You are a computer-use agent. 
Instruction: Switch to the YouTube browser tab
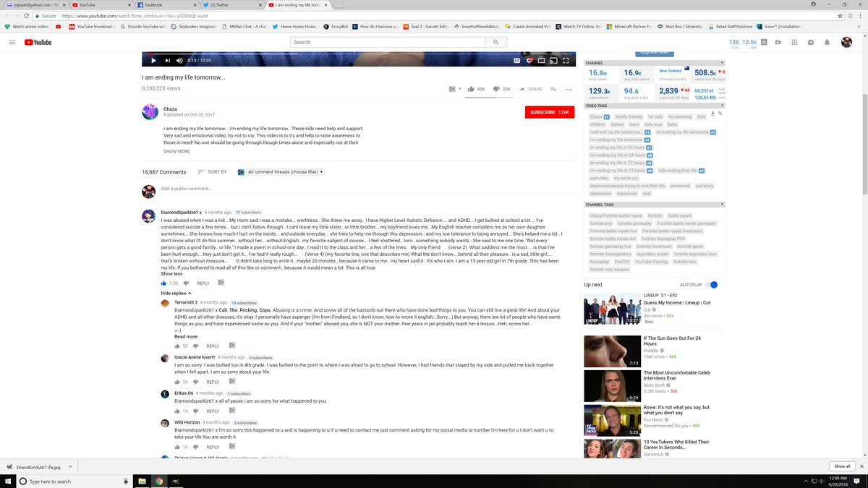pos(101,4)
